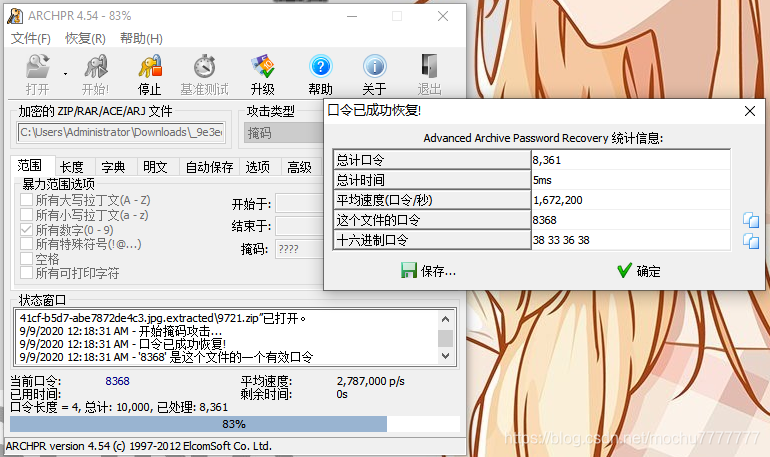Click the 掩码 ???? input field

click(299, 249)
